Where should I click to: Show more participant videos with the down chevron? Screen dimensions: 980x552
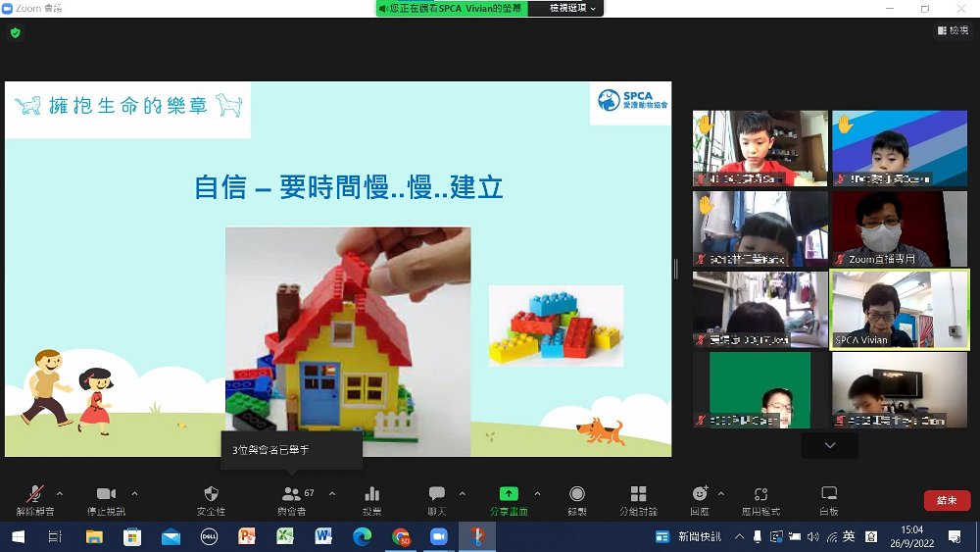coord(830,445)
